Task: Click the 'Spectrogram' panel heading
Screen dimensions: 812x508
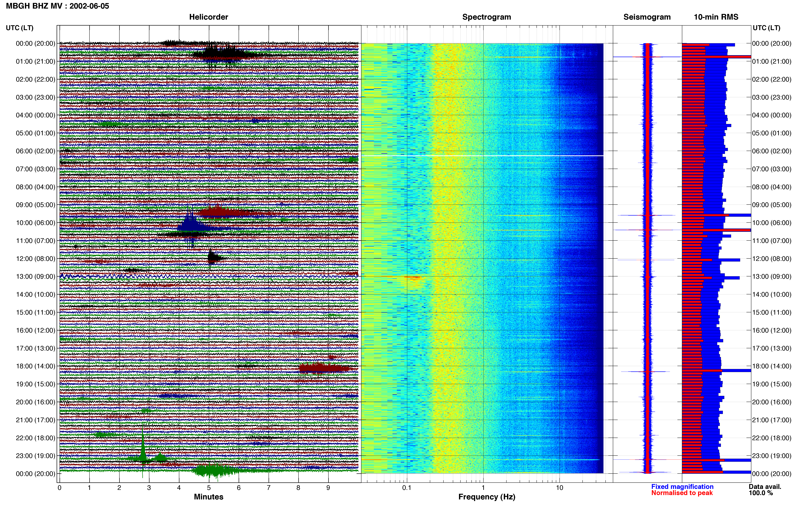Action: coord(487,17)
